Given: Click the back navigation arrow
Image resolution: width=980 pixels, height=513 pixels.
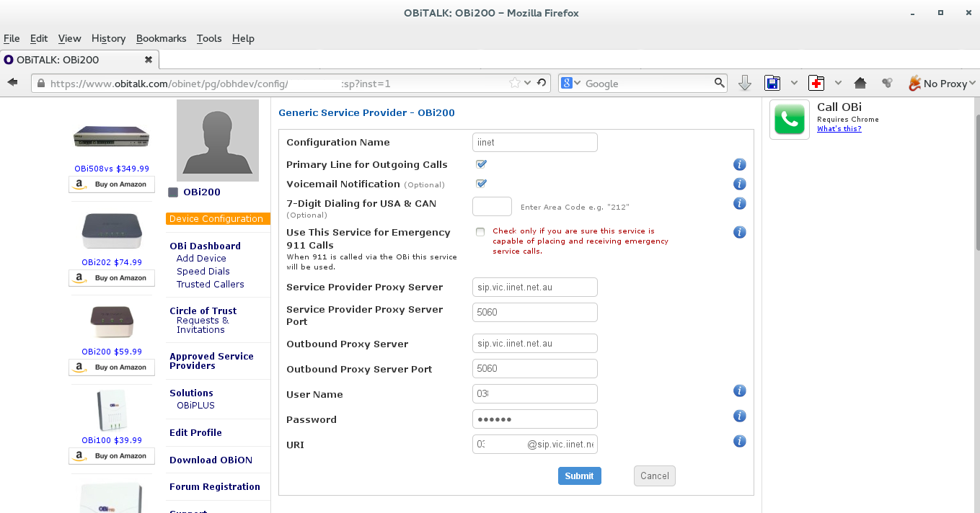Looking at the screenshot, I should point(12,84).
